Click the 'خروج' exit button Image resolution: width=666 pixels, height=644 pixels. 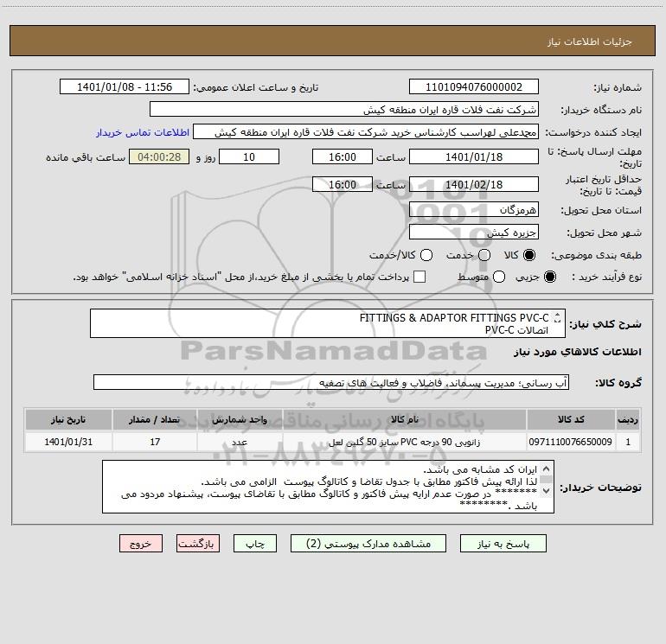[141, 544]
